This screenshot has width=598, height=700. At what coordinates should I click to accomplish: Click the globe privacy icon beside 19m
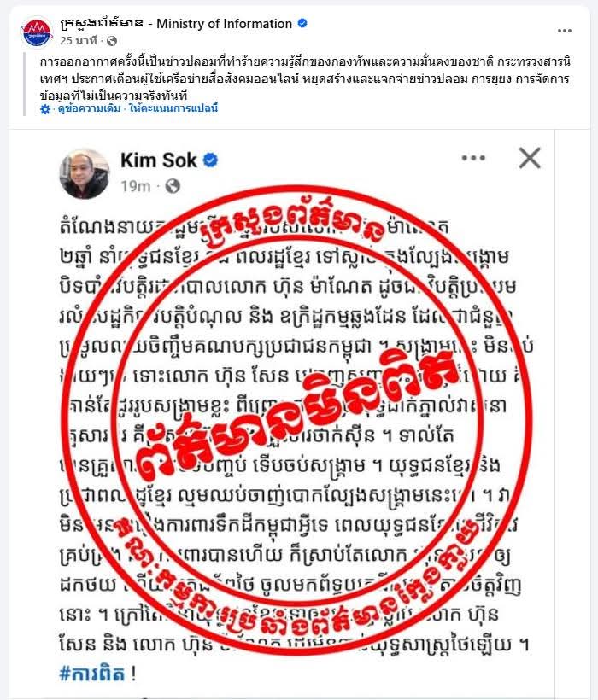173,186
